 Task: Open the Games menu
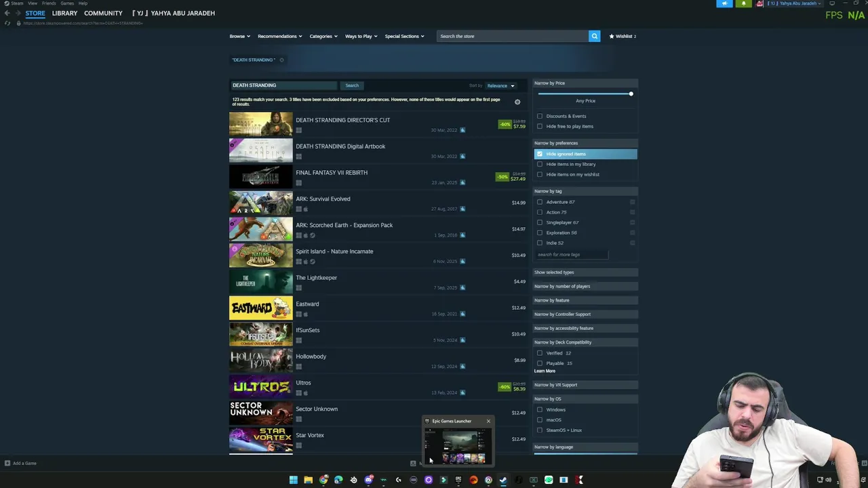[x=67, y=3]
